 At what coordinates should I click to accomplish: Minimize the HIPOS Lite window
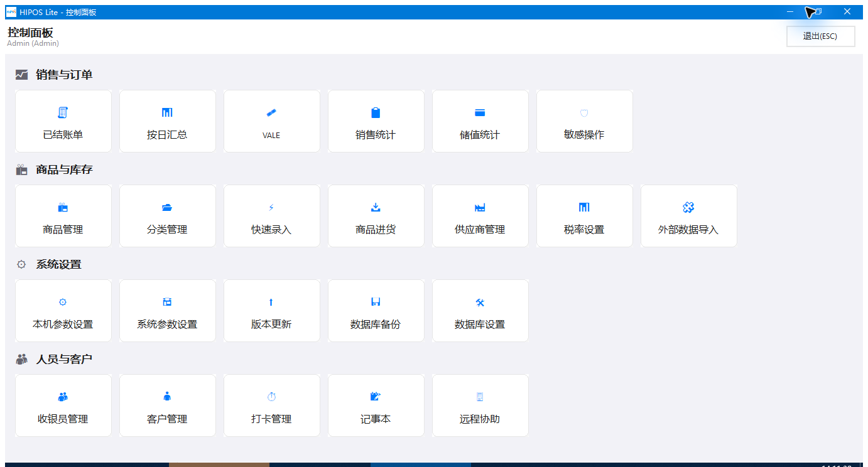pyautogui.click(x=790, y=12)
